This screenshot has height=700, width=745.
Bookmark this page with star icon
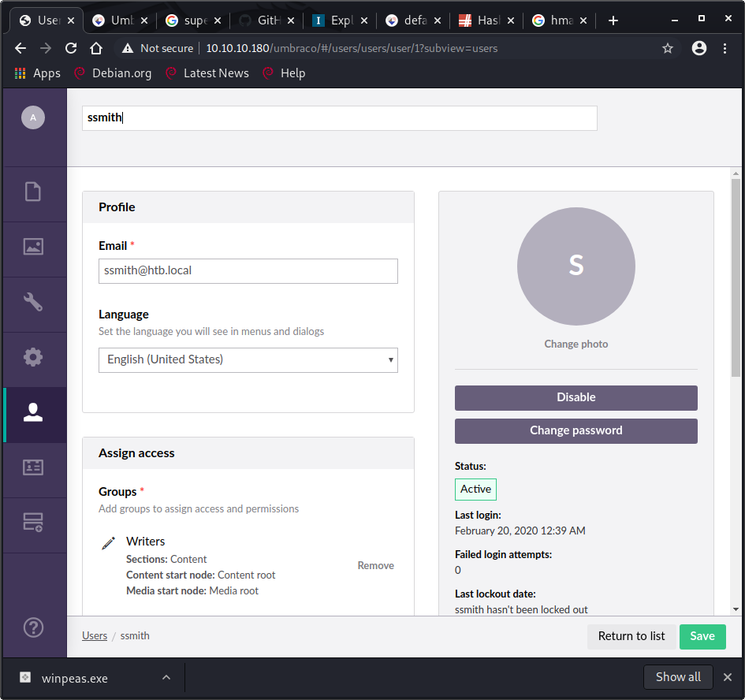668,48
